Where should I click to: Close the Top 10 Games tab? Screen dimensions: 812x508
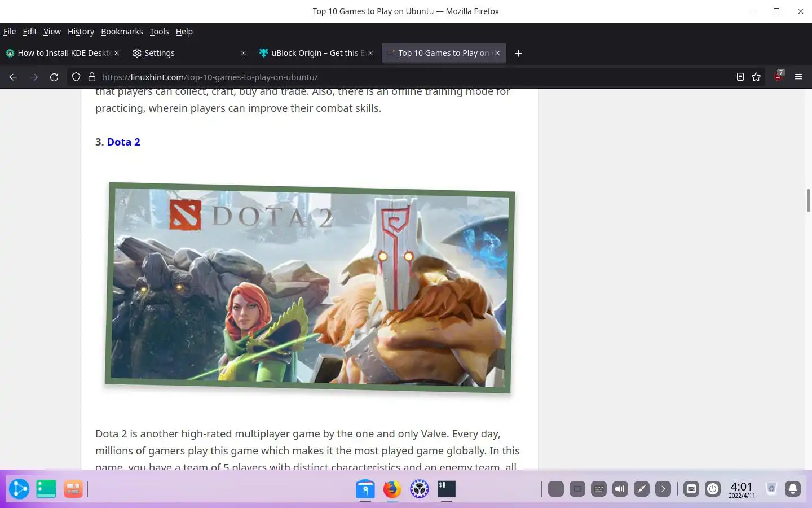pyautogui.click(x=497, y=53)
